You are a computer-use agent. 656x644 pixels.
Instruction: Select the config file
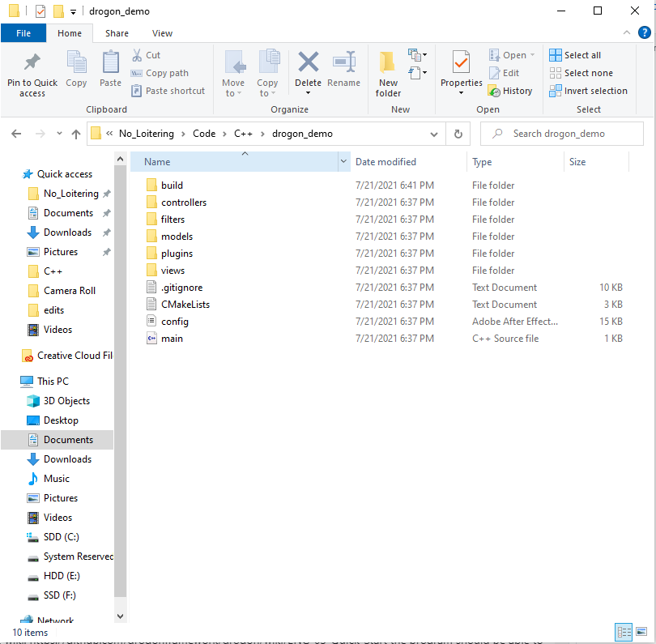click(175, 322)
